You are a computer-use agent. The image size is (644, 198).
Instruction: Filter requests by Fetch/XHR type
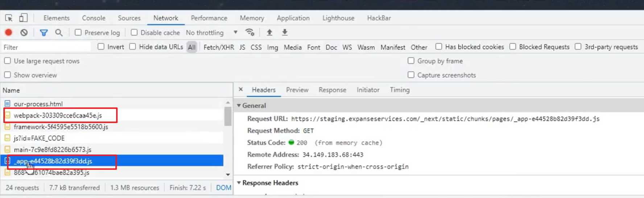coord(219,47)
